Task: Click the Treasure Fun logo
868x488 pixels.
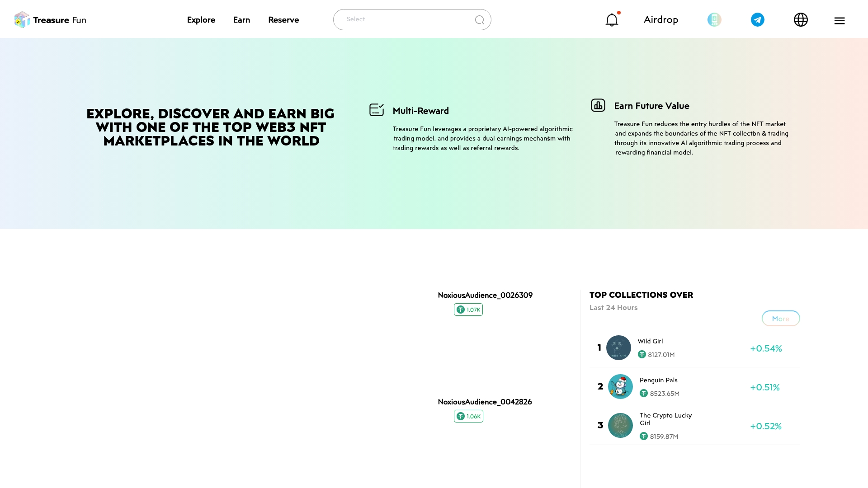Action: (50, 20)
